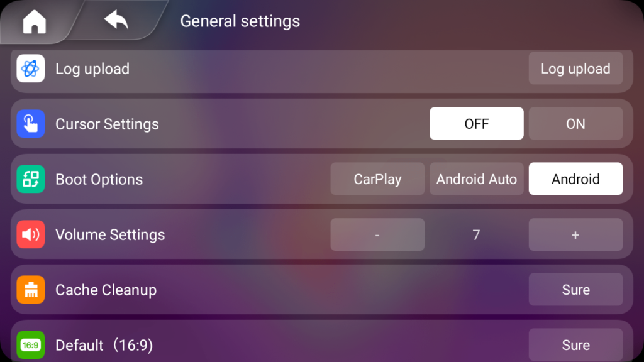Tap the back arrow icon

(116, 19)
